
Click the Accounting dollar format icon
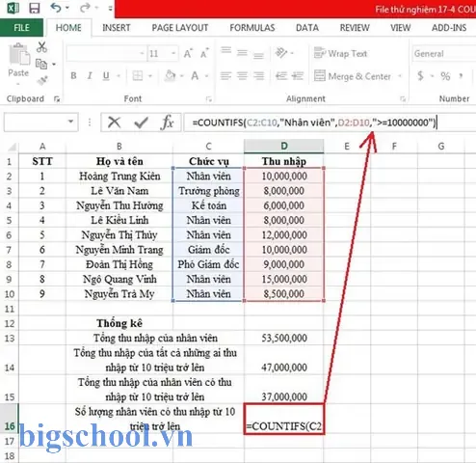pyautogui.click(x=420, y=76)
